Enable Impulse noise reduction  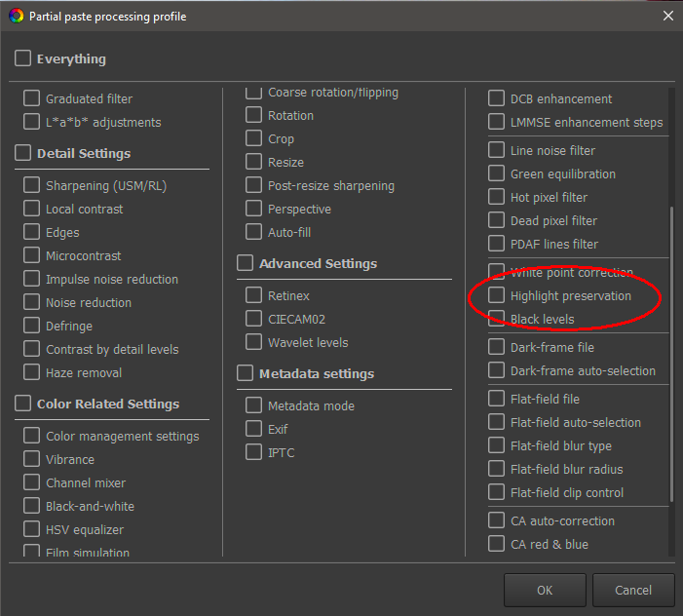click(x=31, y=279)
